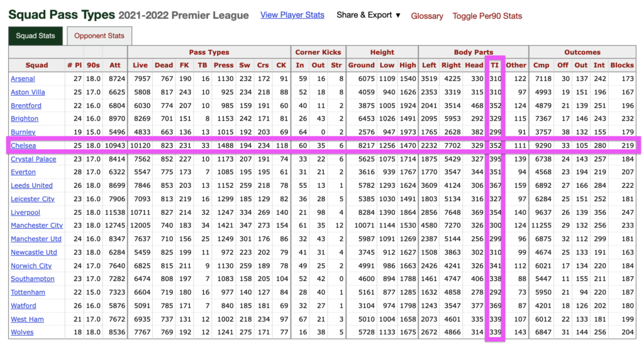This screenshot has width=644, height=345.
Task: Open the Leicester City squad link
Action: tap(33, 199)
